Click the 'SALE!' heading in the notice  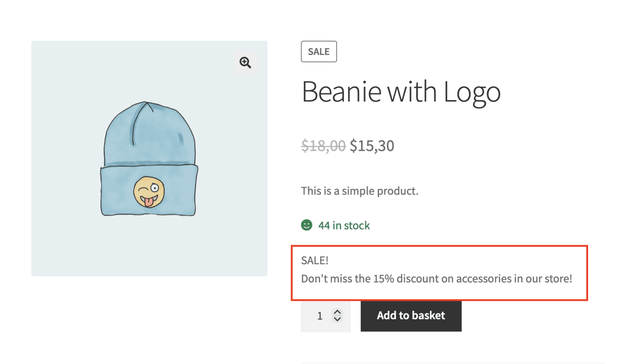click(315, 261)
